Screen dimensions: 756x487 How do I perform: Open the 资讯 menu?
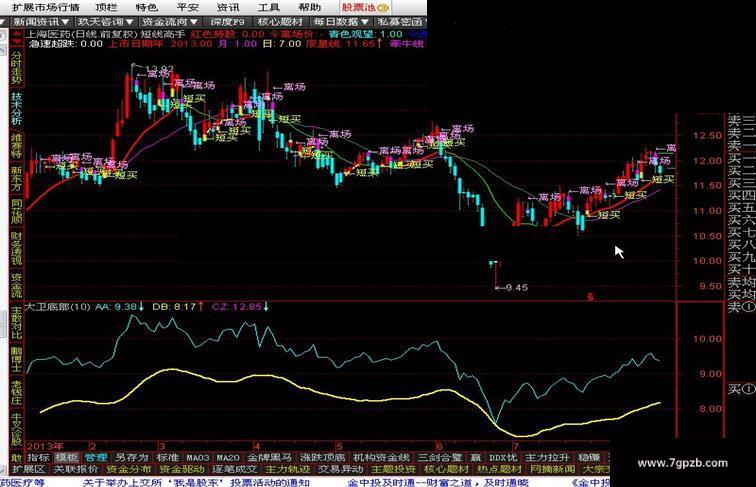pyautogui.click(x=228, y=7)
